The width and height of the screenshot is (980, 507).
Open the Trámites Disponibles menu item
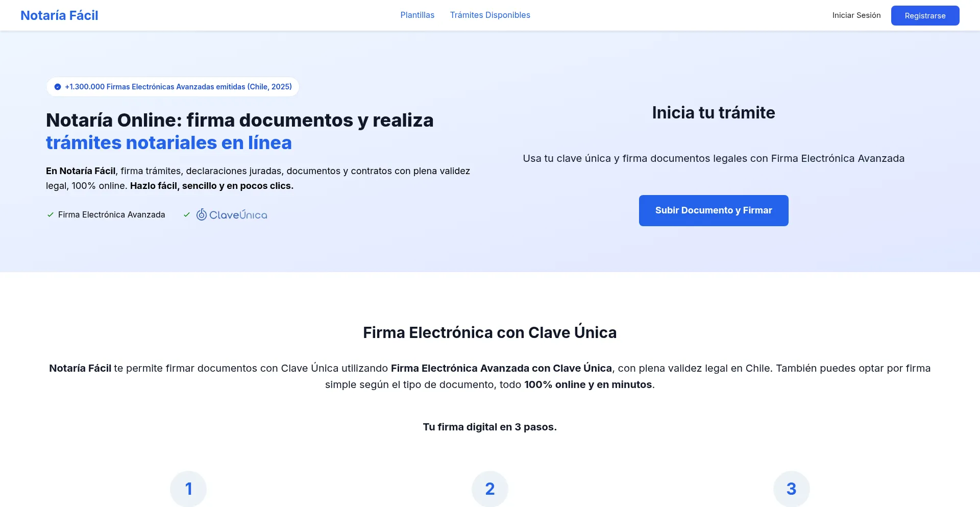click(490, 15)
